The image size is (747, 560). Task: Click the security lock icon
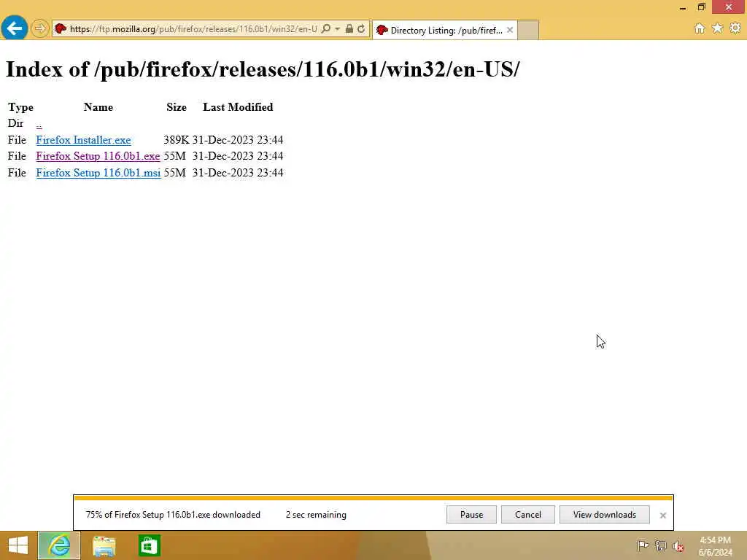pyautogui.click(x=349, y=29)
